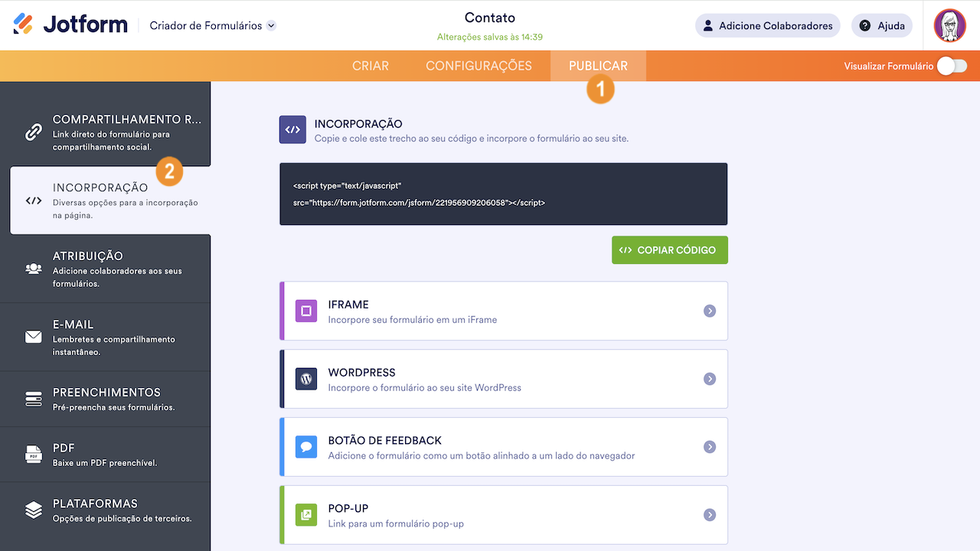This screenshot has height=551, width=980.
Task: Expand the WORDPRESS option arrow
Action: [x=710, y=379]
